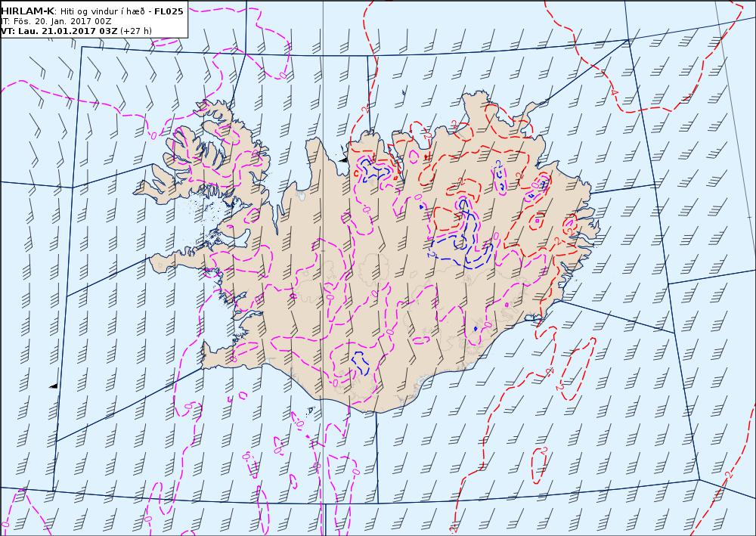Click the red contour label '4'
The image size is (756, 536).
tap(614, 92)
